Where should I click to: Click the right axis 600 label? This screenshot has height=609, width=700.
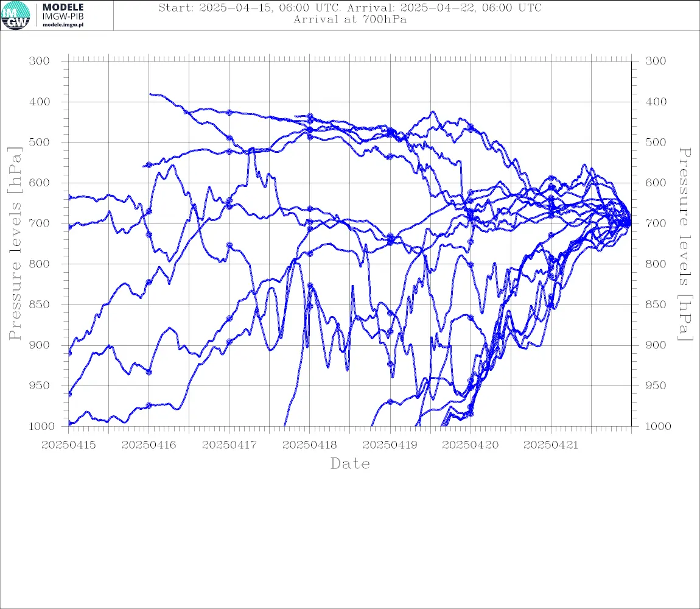click(656, 183)
